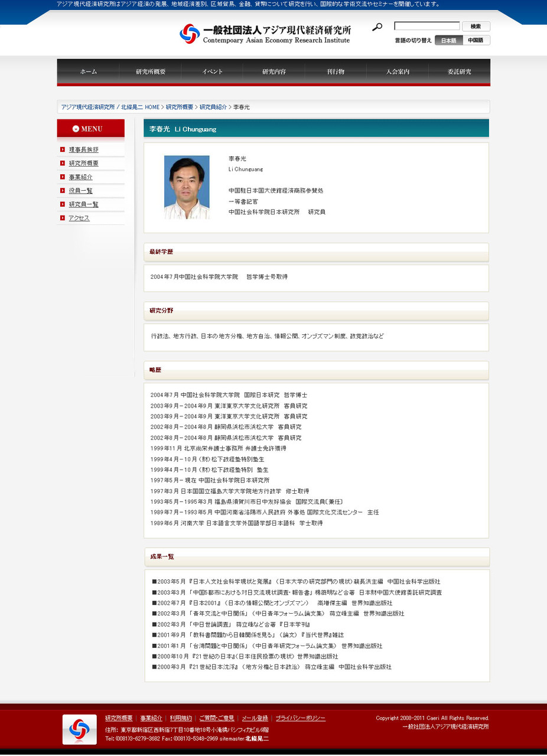Open 事業紹介 in the sidebar menu
Image resolution: width=547 pixels, height=756 pixels.
[81, 177]
